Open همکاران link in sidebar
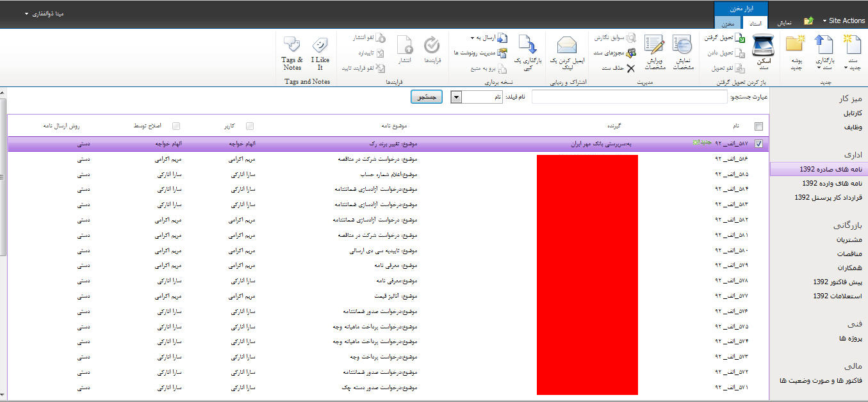The width and height of the screenshot is (868, 402). pyautogui.click(x=849, y=268)
